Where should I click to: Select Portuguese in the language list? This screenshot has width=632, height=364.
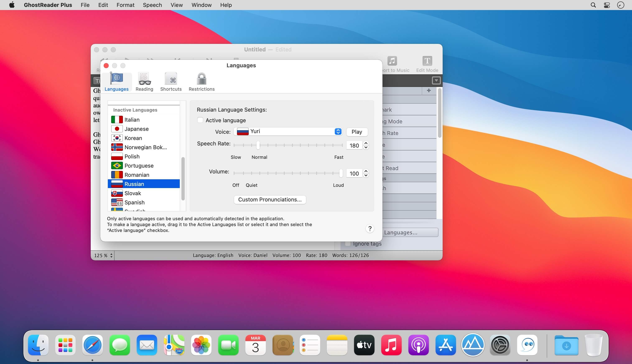point(144,165)
